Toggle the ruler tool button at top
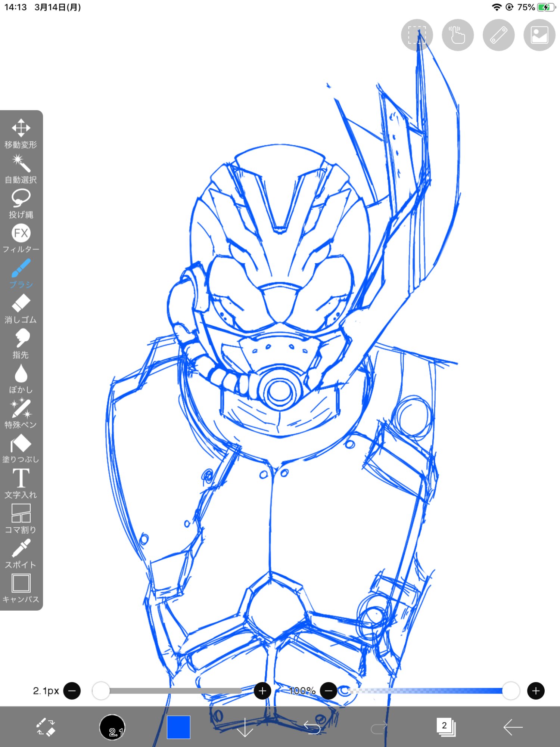 (498, 35)
